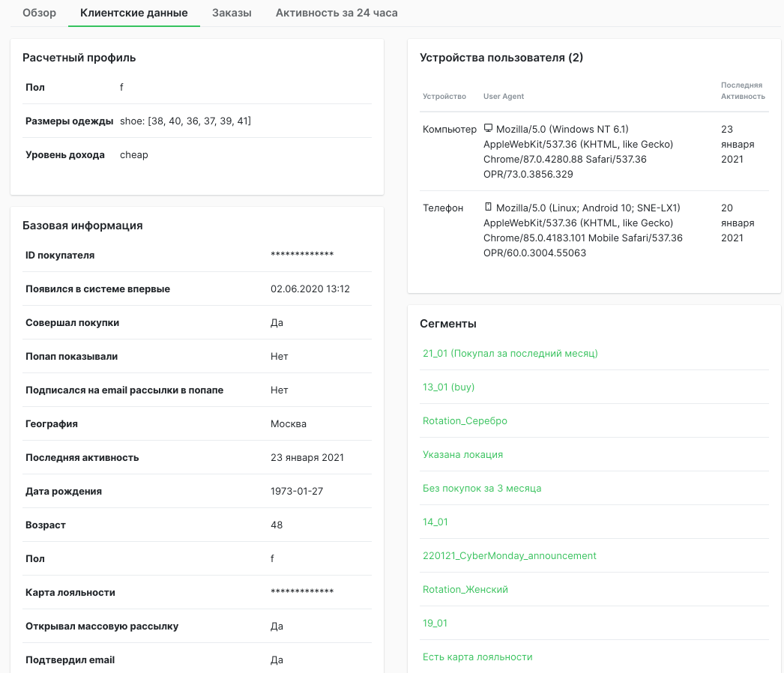The height and width of the screenshot is (673, 784).
Task: Select the Клиентские данные tab
Action: coord(134,13)
